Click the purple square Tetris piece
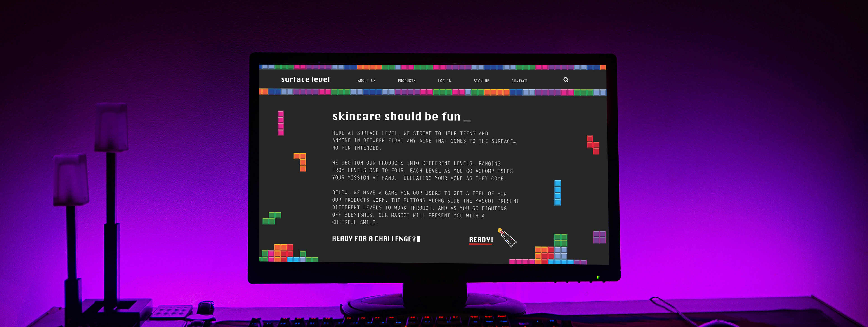This screenshot has width=868, height=327. point(599,237)
